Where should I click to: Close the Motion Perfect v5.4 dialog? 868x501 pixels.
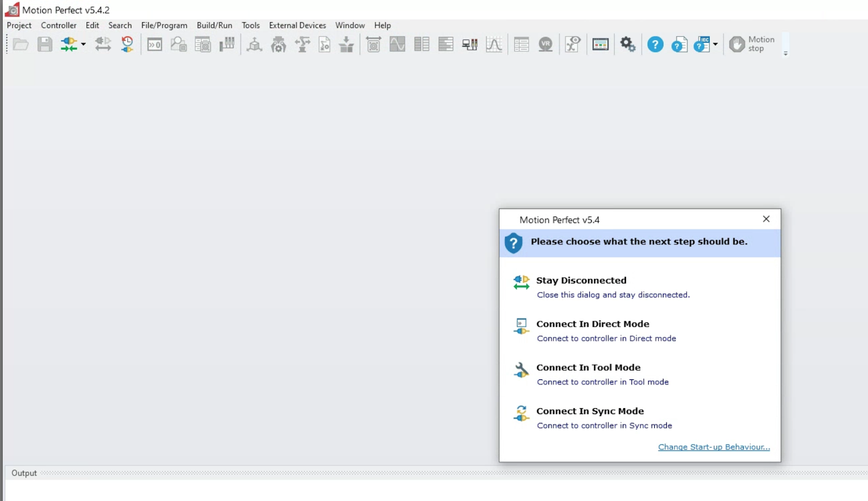(766, 219)
